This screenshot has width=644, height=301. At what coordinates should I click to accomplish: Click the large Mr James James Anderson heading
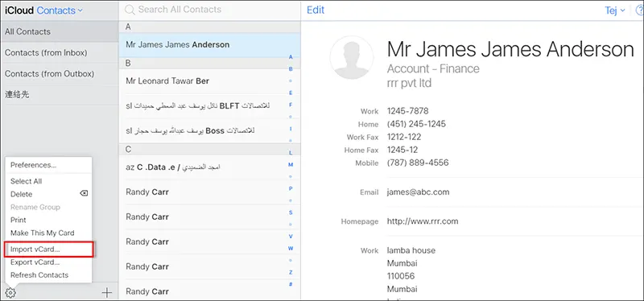(510, 50)
